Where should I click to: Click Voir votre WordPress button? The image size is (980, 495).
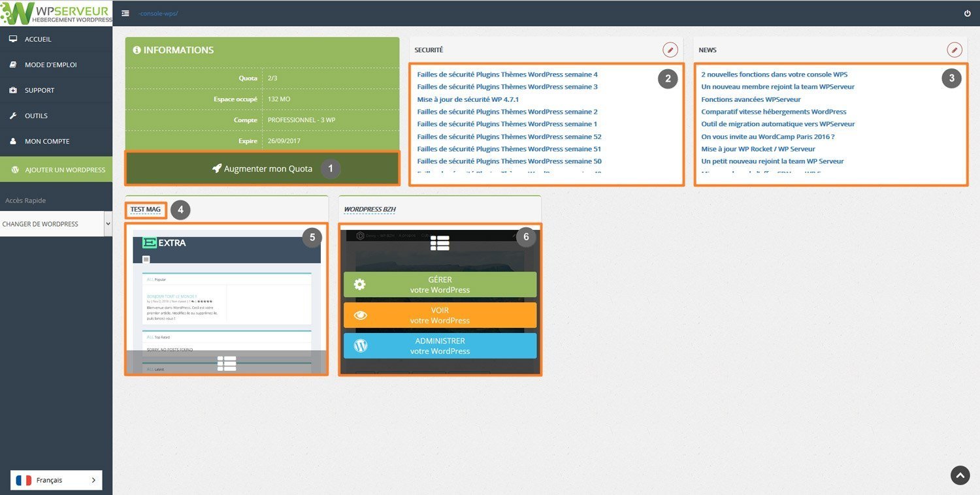point(440,315)
